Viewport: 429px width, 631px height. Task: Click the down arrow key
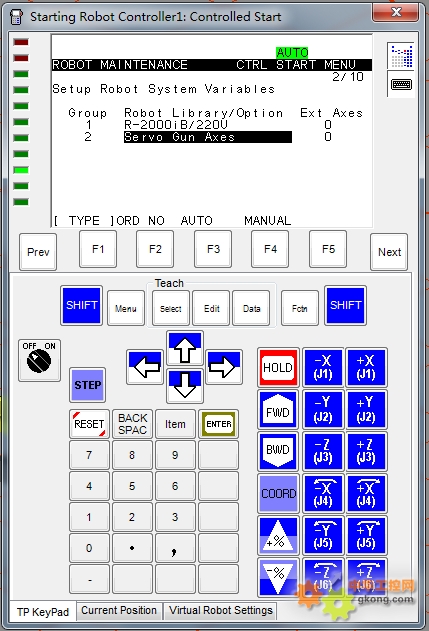185,386
